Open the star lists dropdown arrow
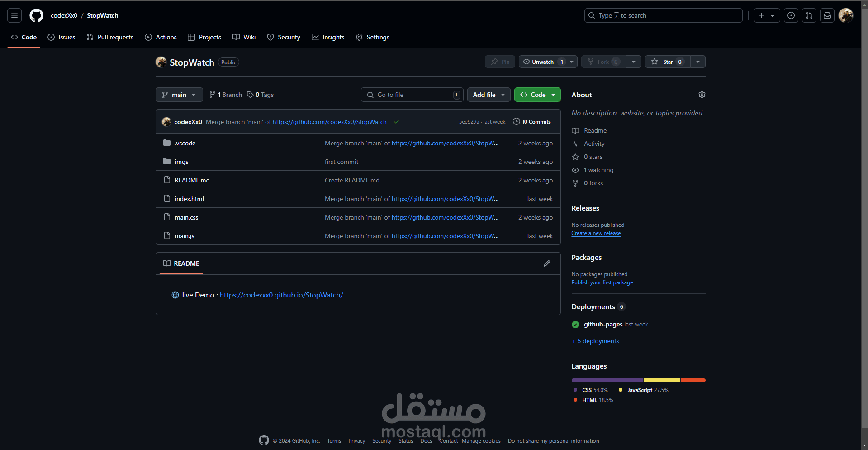This screenshot has height=450, width=868. tap(698, 62)
